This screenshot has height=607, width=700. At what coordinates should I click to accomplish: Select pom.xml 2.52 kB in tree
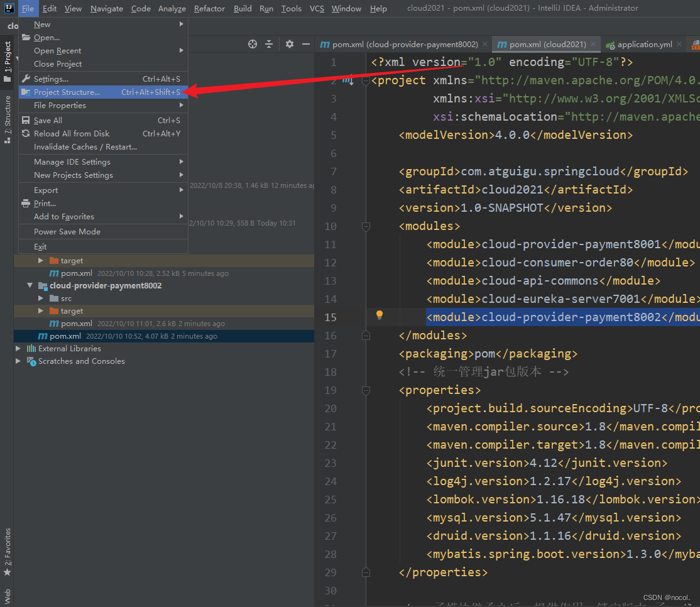164,273
